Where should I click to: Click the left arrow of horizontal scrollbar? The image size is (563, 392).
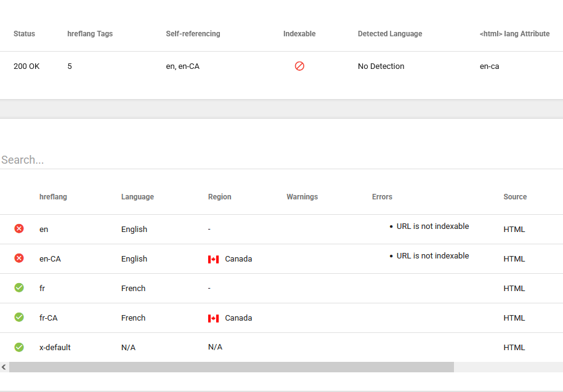(4, 367)
